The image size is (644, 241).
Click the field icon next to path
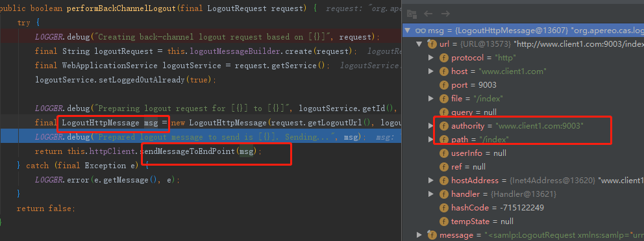click(x=444, y=140)
